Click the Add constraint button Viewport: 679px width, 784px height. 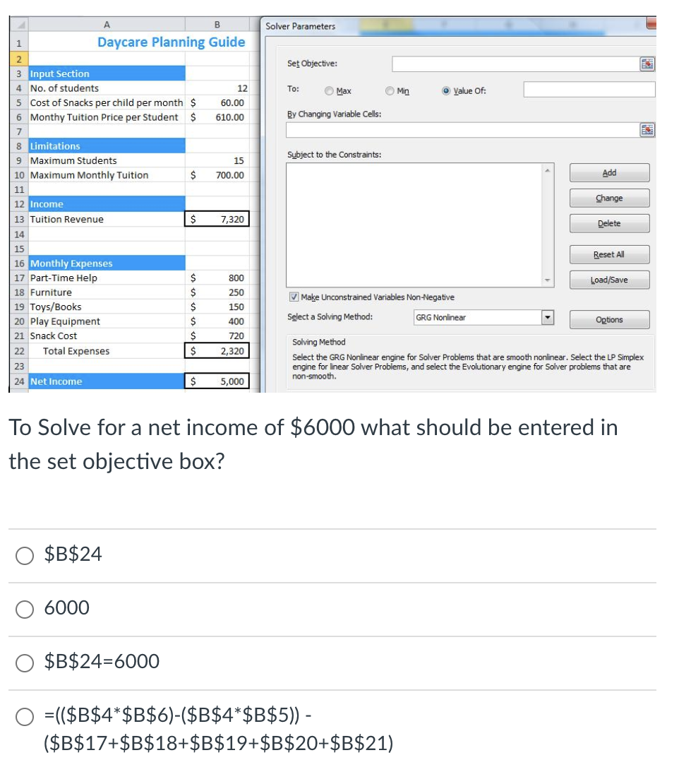pos(608,172)
